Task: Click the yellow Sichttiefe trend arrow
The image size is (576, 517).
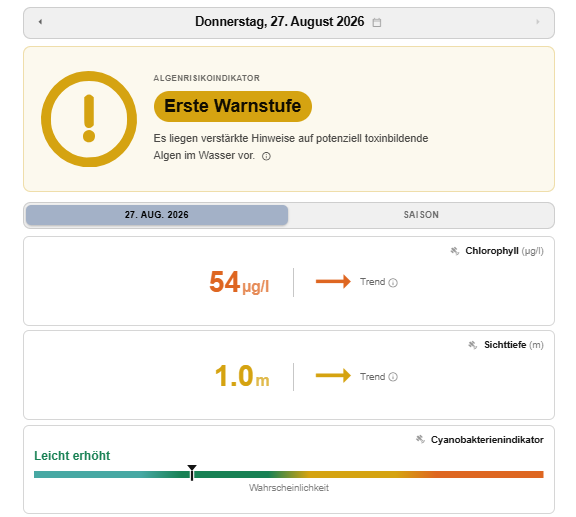Action: [333, 376]
